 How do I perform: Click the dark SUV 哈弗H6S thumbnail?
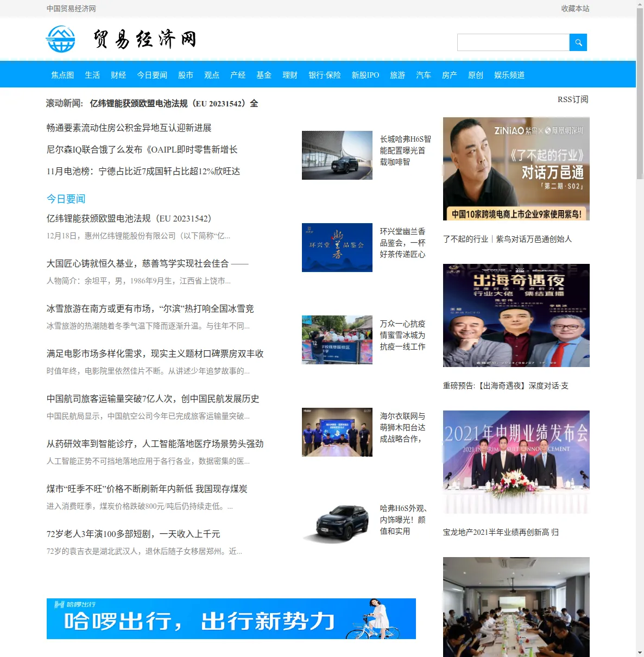click(x=337, y=525)
